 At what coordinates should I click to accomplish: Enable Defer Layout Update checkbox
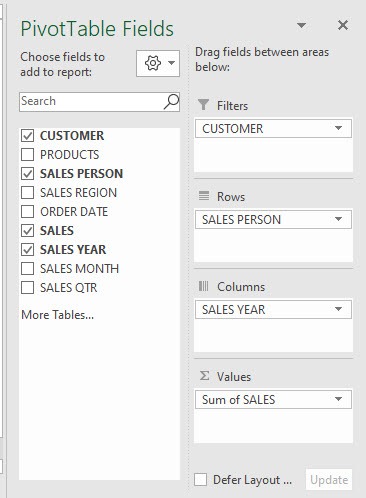tap(200, 480)
